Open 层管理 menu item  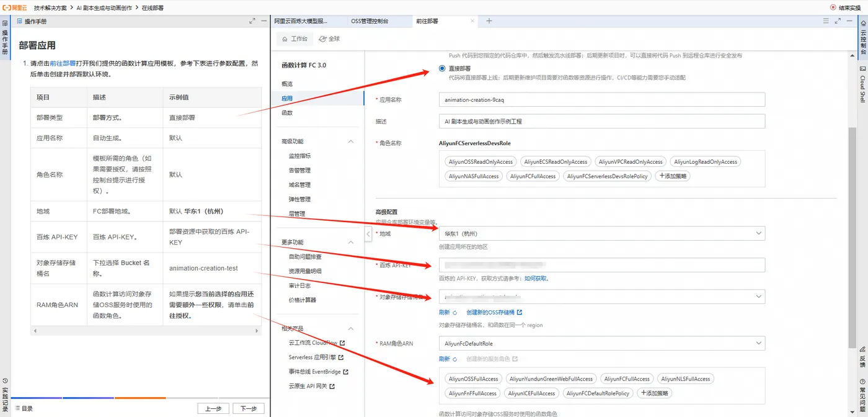297,213
